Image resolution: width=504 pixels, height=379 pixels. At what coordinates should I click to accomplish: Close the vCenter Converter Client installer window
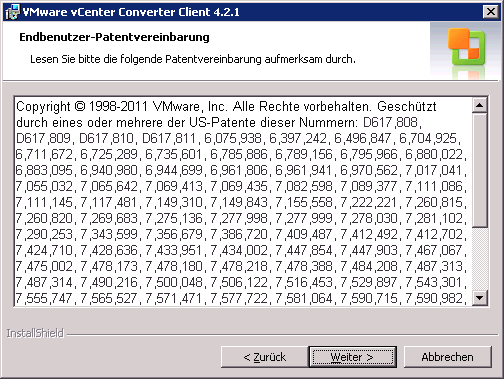[x=491, y=12]
